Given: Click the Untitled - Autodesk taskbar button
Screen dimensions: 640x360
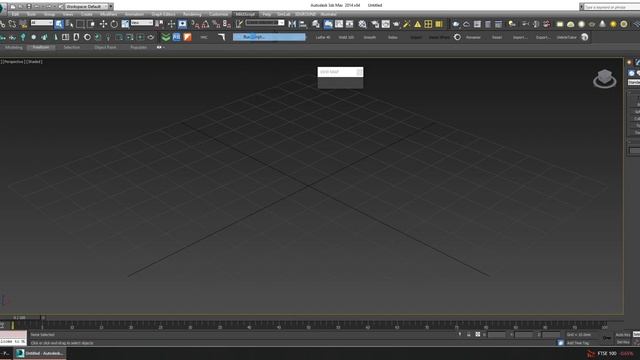Looking at the screenshot, I should [x=40, y=353].
